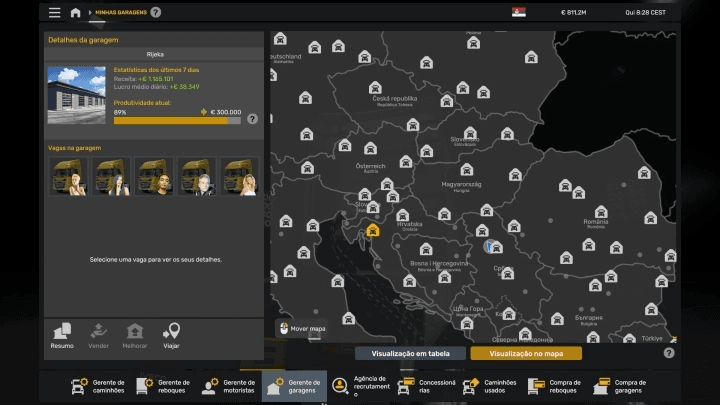The width and height of the screenshot is (720, 405).
Task: Click the € 811.2M balance
Action: coord(574,12)
